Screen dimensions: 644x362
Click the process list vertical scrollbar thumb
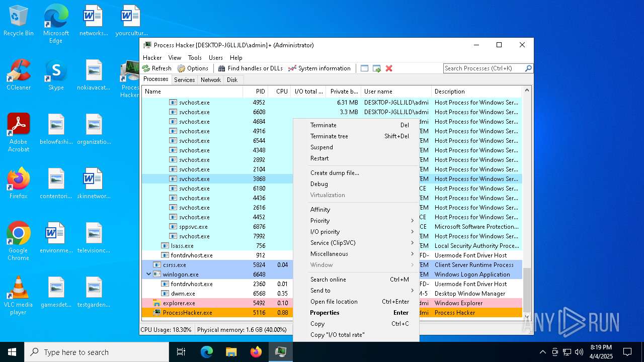tap(527, 291)
